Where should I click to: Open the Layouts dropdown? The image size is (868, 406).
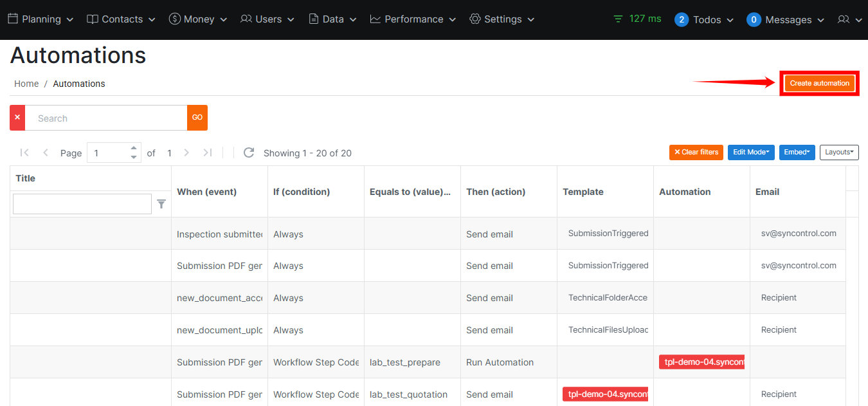839,152
